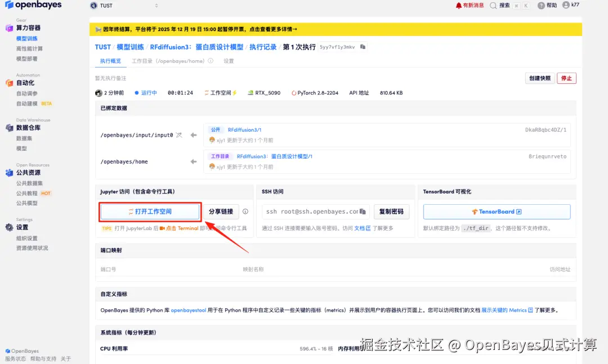
Task: Click the DkaR8qbc4DZ/1 dataset ID text
Action: pyautogui.click(x=546, y=130)
